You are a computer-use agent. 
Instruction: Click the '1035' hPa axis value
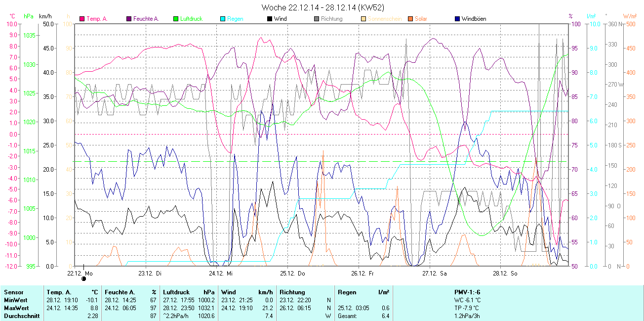pos(29,36)
